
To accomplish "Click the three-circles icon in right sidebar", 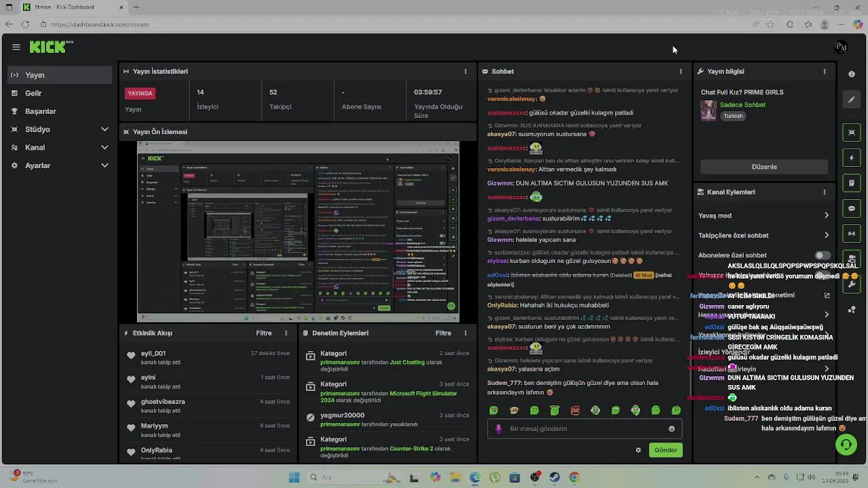I will tap(852, 310).
